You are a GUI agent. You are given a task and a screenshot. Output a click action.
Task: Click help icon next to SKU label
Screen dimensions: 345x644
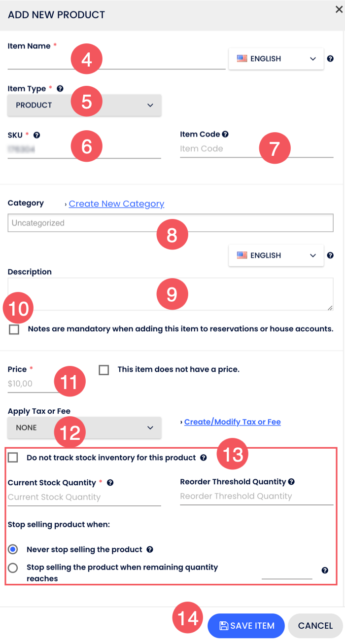coord(36,135)
